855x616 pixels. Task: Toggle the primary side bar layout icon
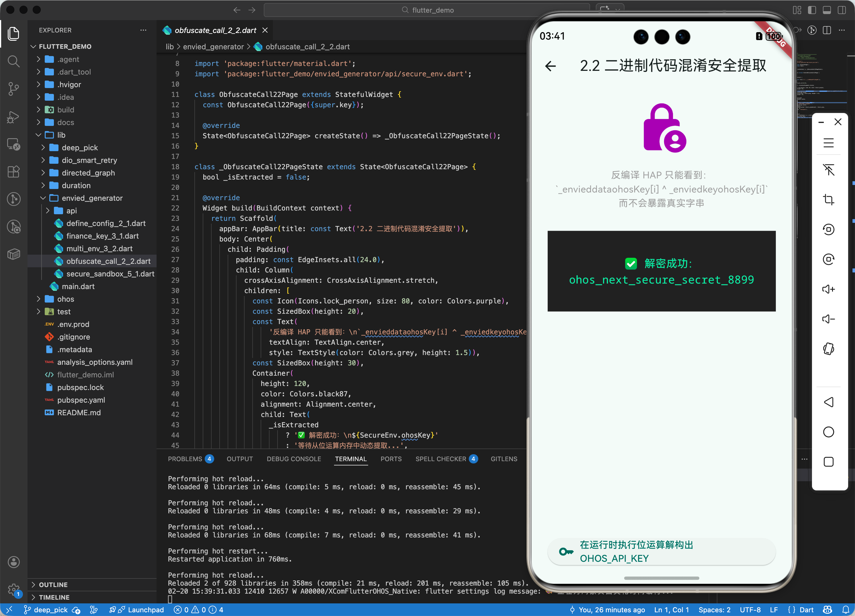tap(812, 10)
